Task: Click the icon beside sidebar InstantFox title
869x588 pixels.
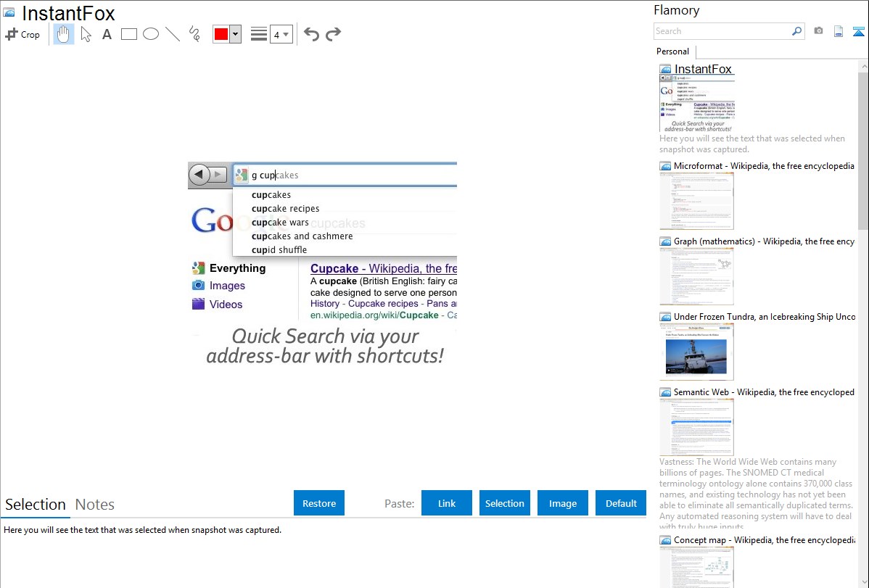Action: click(x=665, y=70)
